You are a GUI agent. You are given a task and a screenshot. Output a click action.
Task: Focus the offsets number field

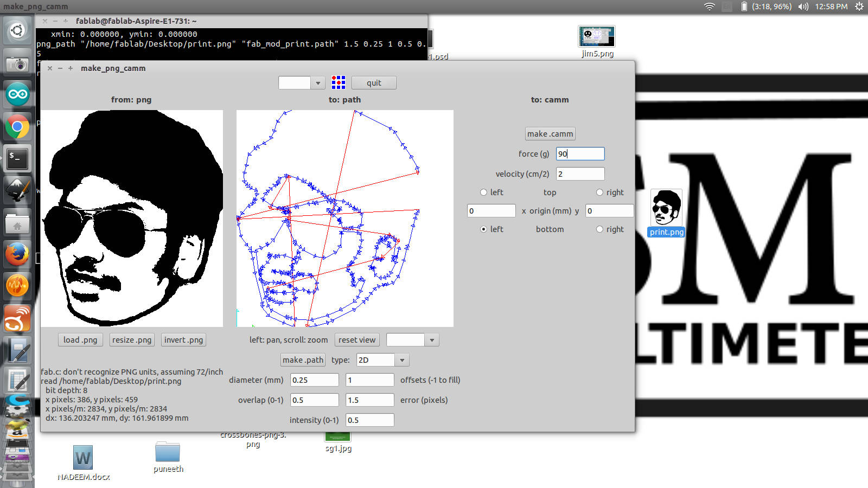click(370, 380)
